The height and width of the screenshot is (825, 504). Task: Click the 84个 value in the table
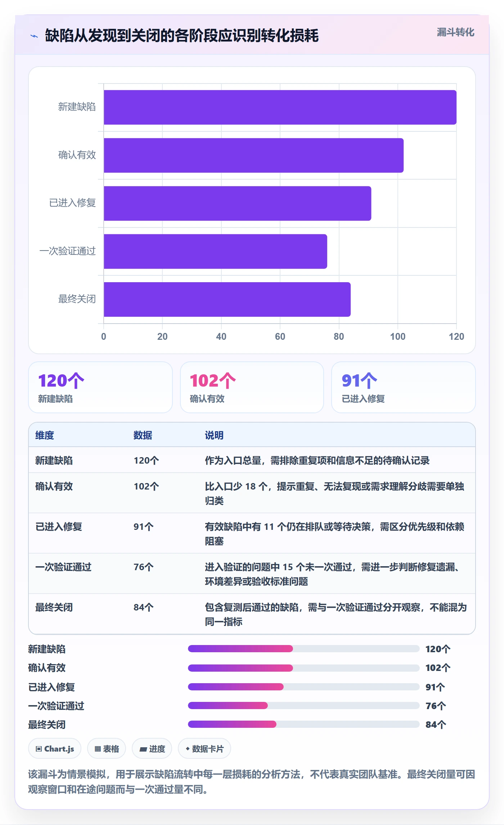pos(144,607)
